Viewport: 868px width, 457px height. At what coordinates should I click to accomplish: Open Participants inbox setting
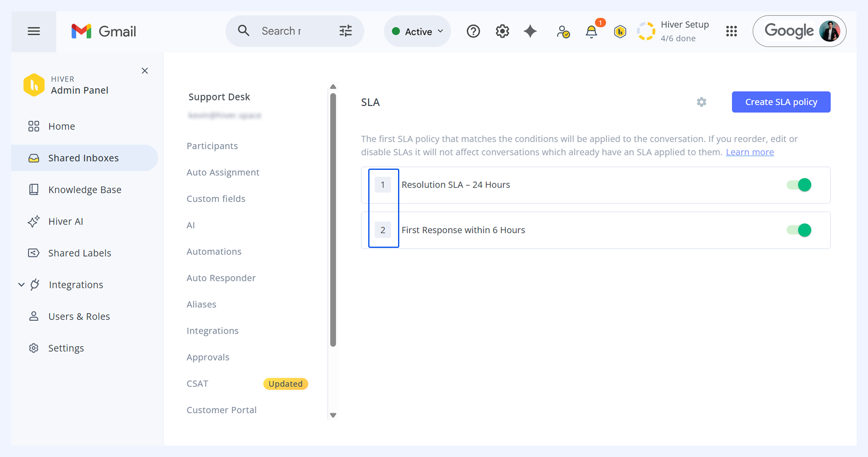(212, 146)
